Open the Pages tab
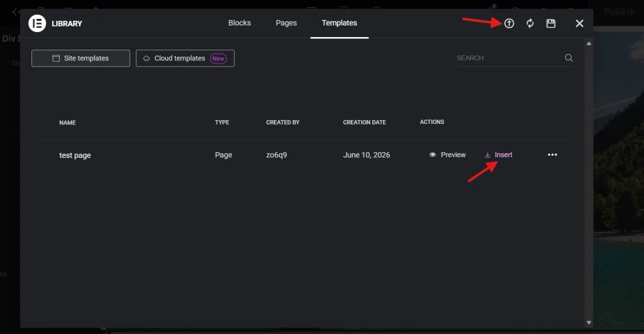644x334 pixels. coord(286,23)
